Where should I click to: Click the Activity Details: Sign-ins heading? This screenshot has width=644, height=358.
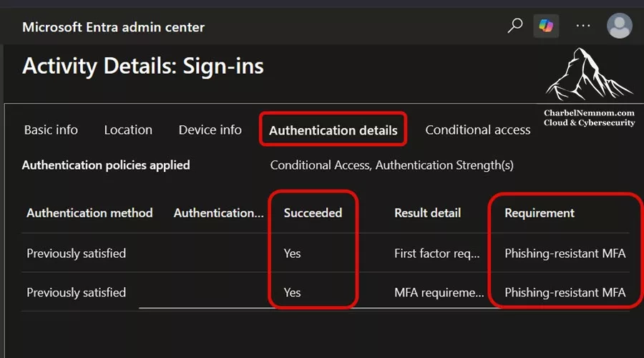tap(143, 66)
